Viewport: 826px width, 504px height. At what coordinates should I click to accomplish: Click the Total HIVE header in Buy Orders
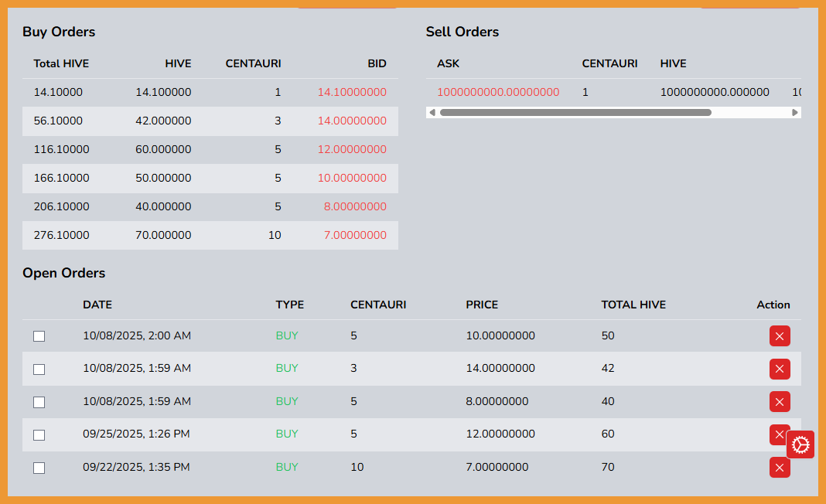click(x=61, y=63)
